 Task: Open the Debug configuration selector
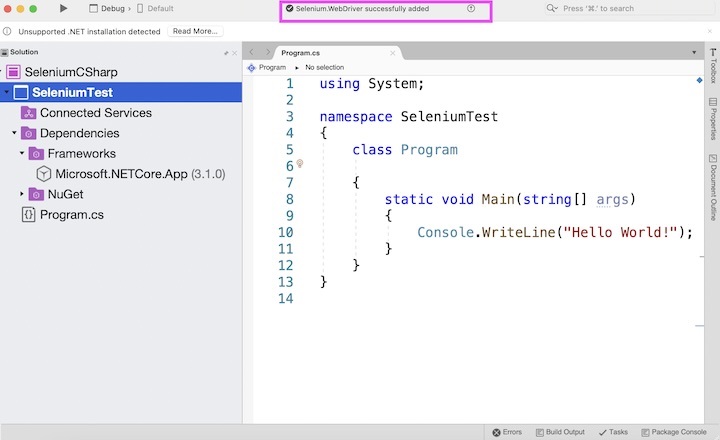(109, 8)
